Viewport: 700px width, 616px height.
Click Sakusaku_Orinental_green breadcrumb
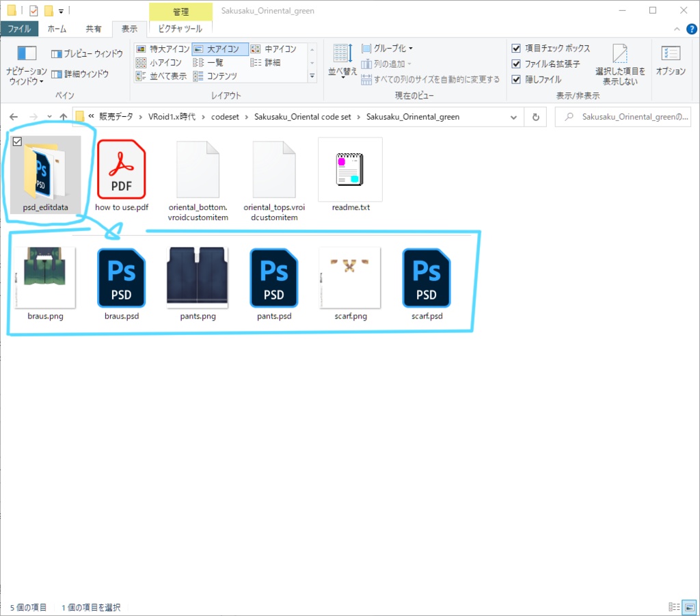coord(413,117)
